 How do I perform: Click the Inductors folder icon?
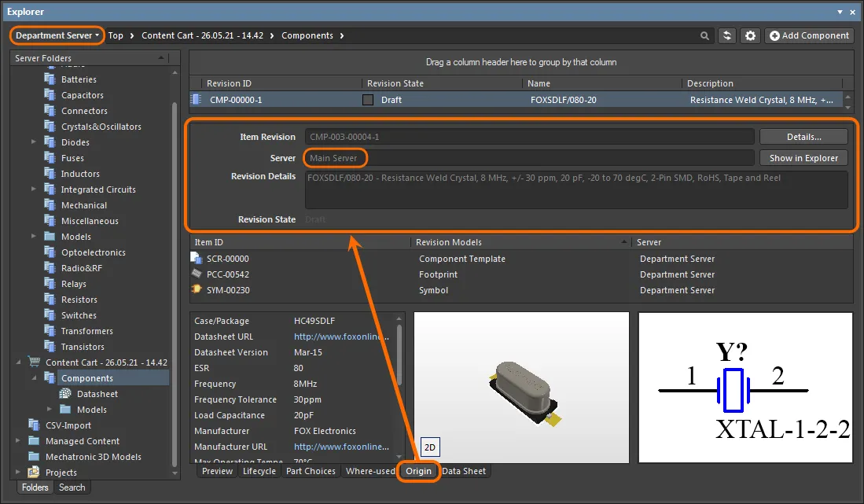[50, 174]
